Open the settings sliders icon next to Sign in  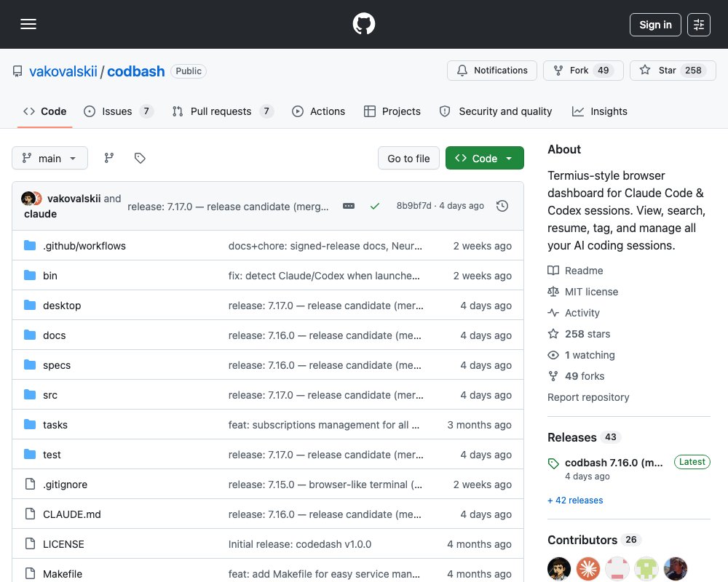tap(698, 25)
